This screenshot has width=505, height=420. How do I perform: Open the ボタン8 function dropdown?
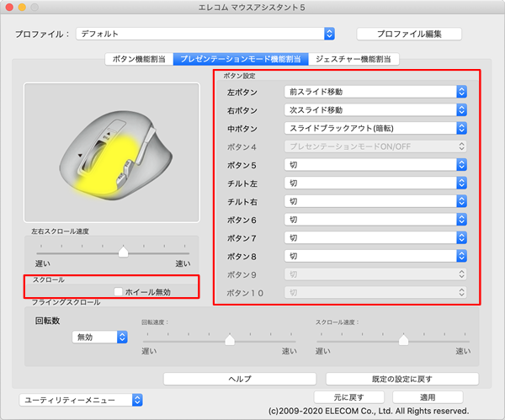pos(375,256)
